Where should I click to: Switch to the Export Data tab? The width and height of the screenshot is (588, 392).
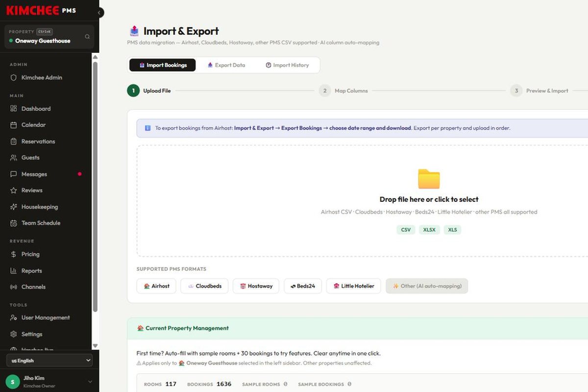226,65
